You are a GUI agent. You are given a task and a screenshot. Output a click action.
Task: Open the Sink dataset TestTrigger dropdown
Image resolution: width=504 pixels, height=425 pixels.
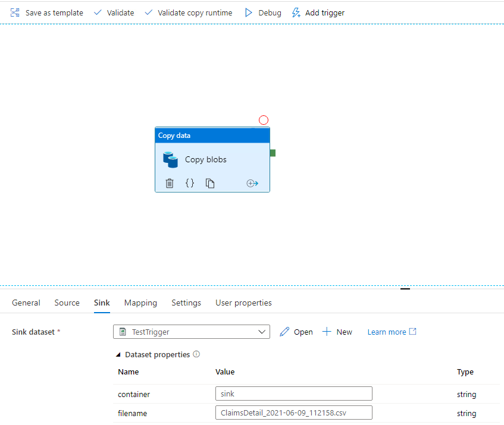coord(192,332)
